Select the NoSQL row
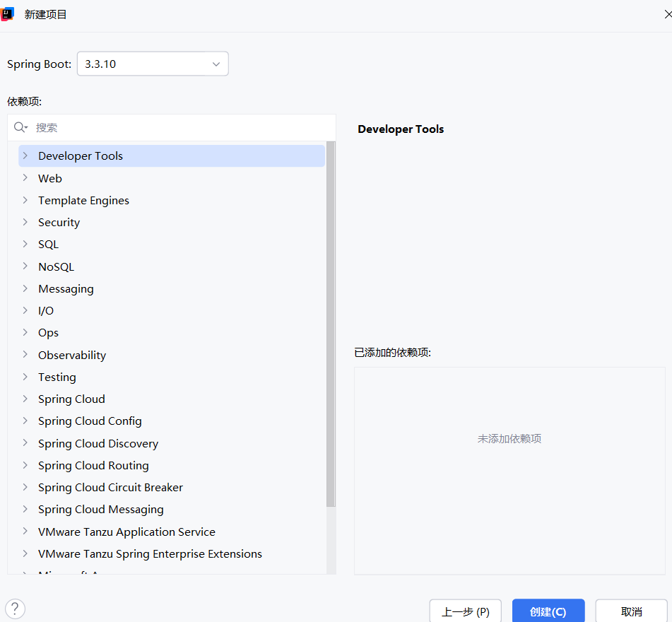Image resolution: width=672 pixels, height=622 pixels. coord(172,266)
